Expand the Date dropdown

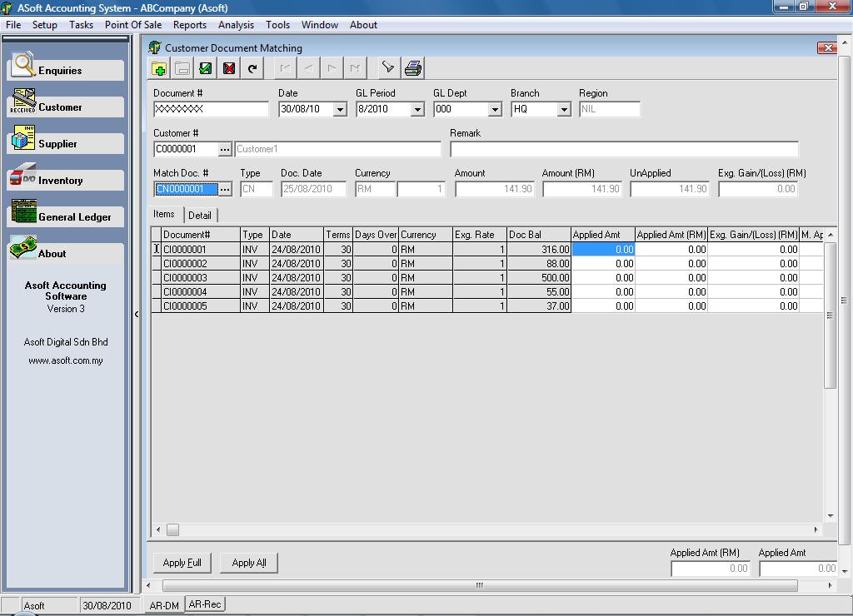pyautogui.click(x=340, y=109)
